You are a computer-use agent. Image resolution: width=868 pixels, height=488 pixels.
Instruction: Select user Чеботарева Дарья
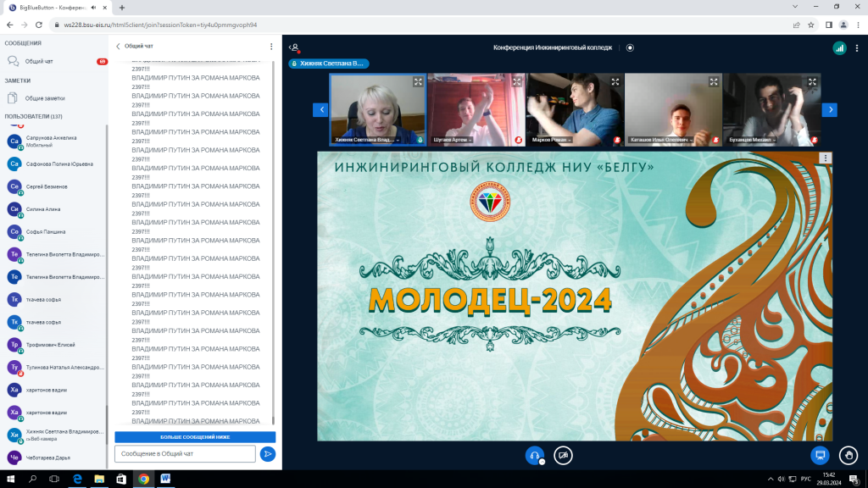pyautogui.click(x=54, y=458)
